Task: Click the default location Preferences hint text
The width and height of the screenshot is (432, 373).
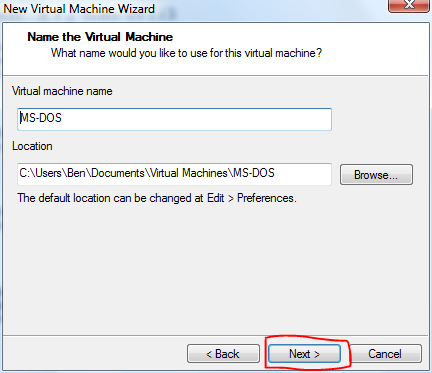Action: pos(157,198)
